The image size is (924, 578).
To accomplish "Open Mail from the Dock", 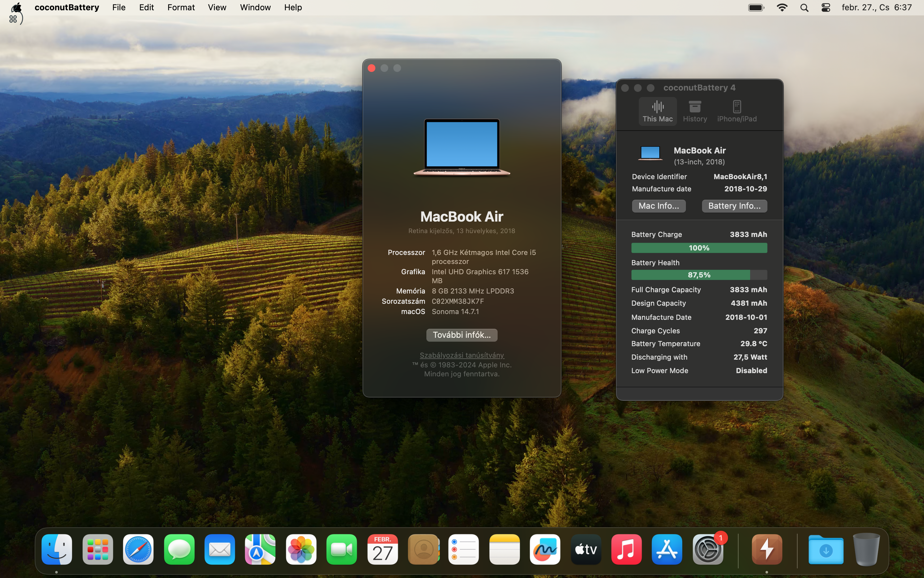I will (x=219, y=549).
